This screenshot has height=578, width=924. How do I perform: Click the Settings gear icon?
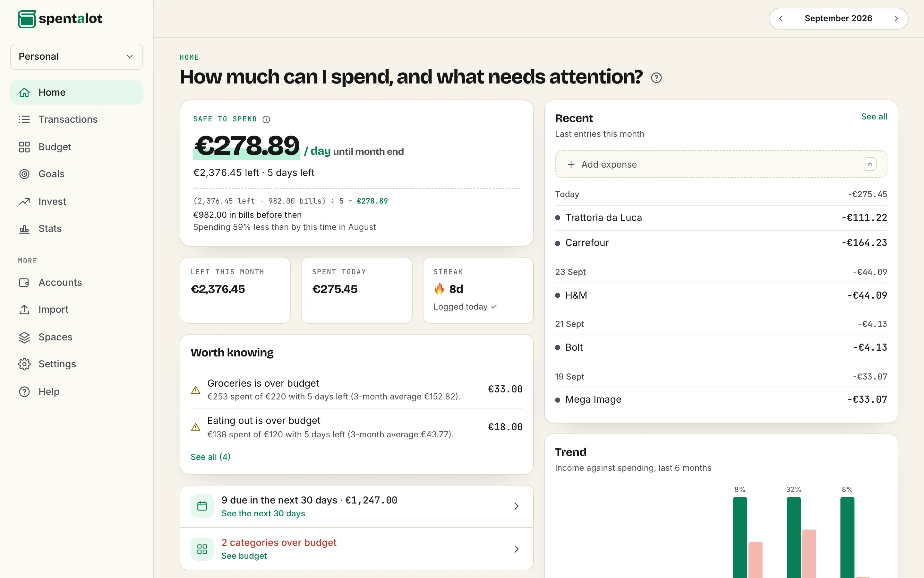24,364
